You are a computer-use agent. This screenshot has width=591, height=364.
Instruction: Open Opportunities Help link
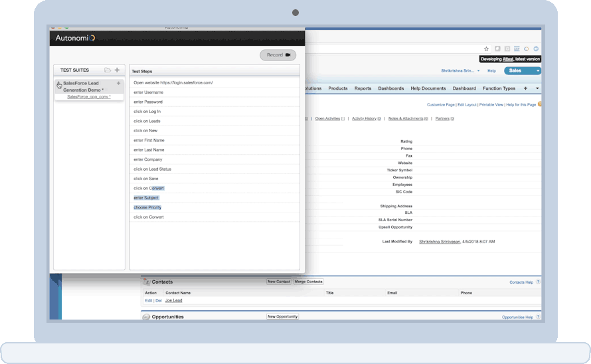pos(517,318)
